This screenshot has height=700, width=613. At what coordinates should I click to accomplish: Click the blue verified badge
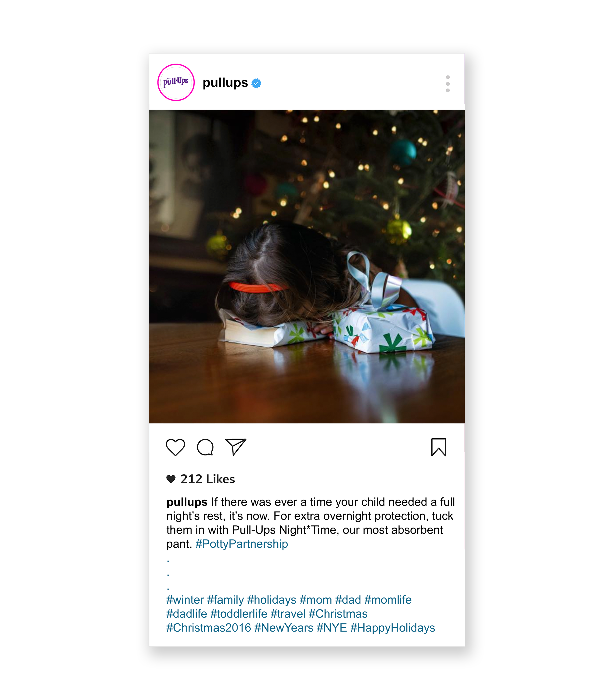pos(256,83)
